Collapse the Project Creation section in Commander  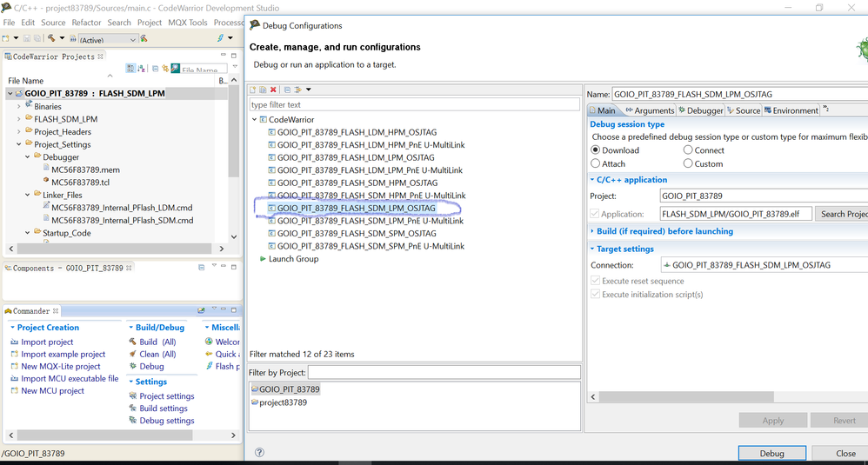(x=12, y=328)
